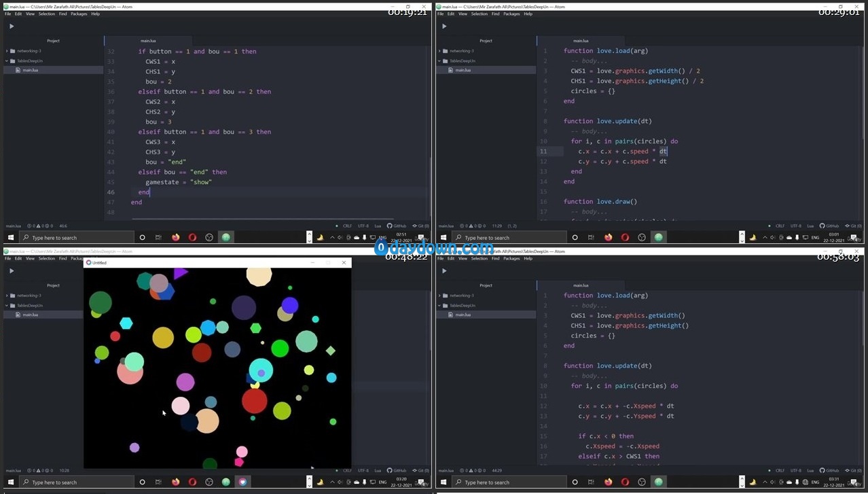The image size is (868, 494).
Task: Click GitHub status icon in 00:29:01 frame
Action: 829,226
